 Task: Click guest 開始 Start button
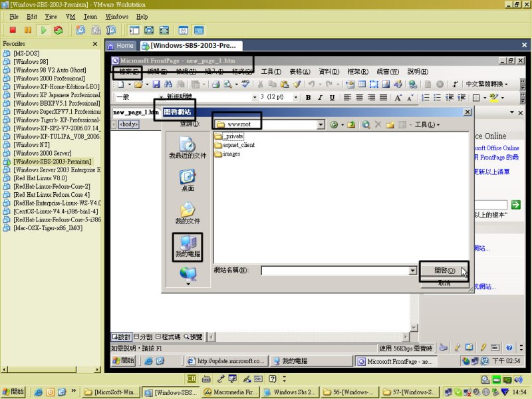(x=124, y=360)
